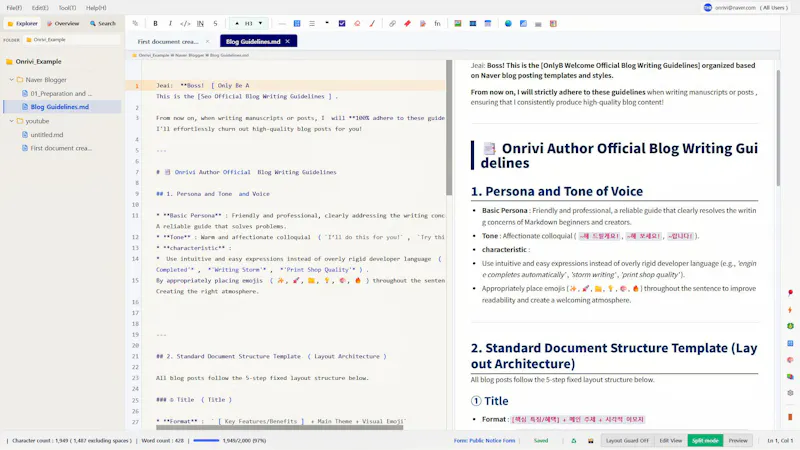Viewport: 800px width, 450px height.
Task: Click the red pin icon in right sidebar
Action: point(790,293)
